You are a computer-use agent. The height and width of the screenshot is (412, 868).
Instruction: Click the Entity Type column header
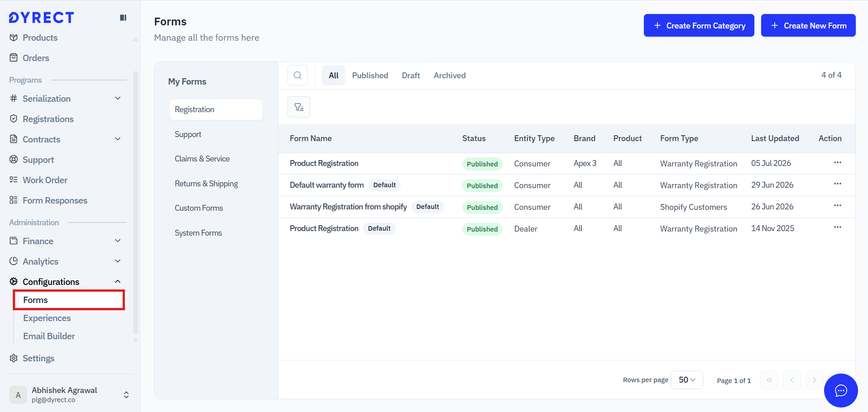point(534,138)
